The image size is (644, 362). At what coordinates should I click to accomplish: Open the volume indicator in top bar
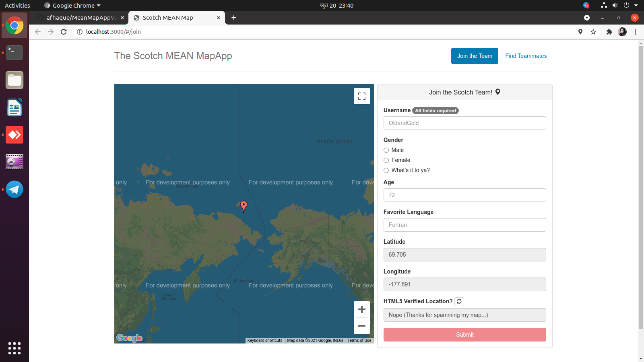coord(615,6)
